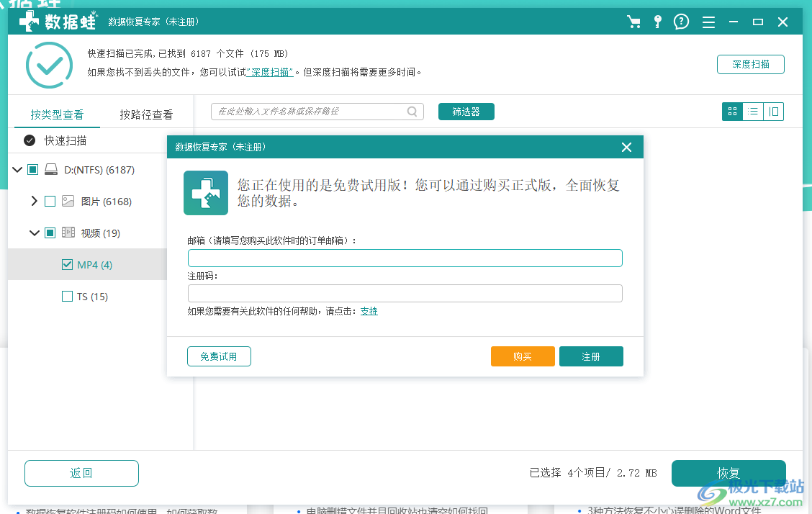This screenshot has height=514, width=812.
Task: Click the app logo in registration dialog
Action: [x=206, y=192]
